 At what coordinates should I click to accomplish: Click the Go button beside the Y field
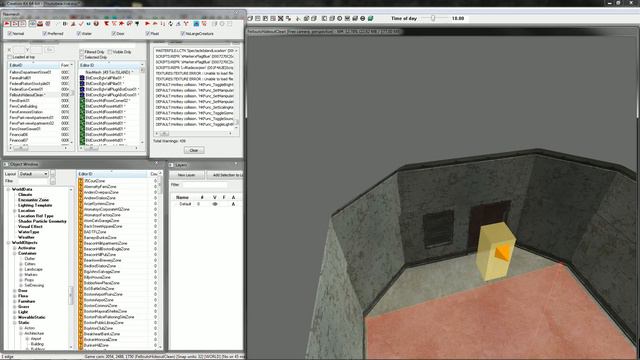pos(49,50)
